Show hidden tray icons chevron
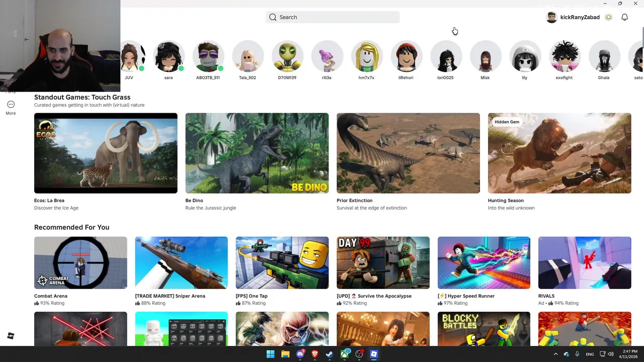 click(555, 354)
